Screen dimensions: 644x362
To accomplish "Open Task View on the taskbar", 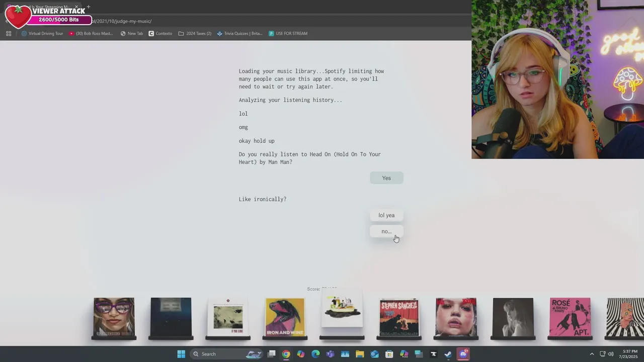I will coord(272,354).
